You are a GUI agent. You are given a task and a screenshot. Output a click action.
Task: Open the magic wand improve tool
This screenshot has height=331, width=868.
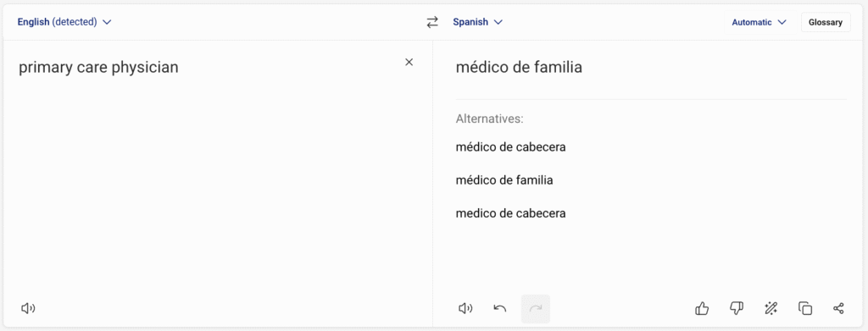771,308
